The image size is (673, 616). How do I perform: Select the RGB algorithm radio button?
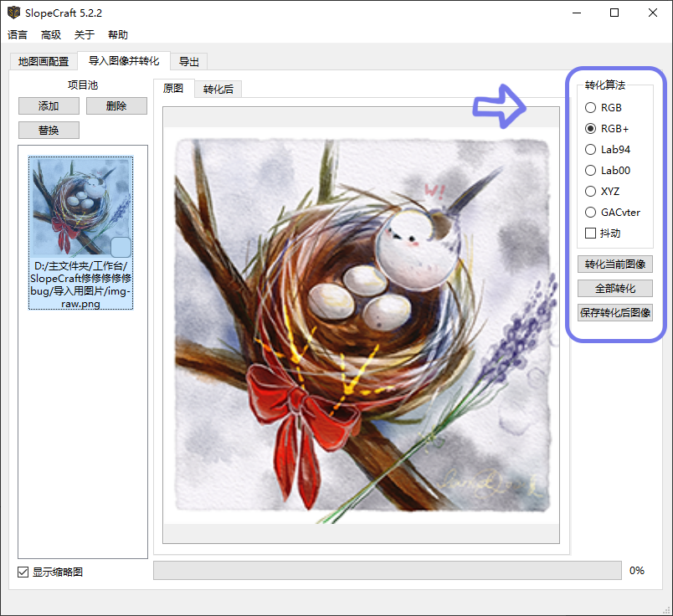coord(591,108)
